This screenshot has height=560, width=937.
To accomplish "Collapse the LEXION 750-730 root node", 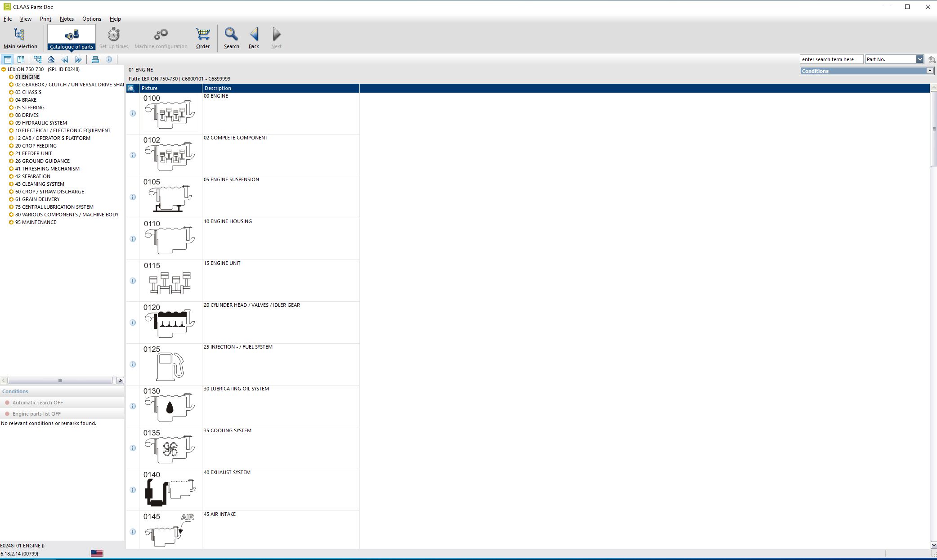I will coord(4,69).
